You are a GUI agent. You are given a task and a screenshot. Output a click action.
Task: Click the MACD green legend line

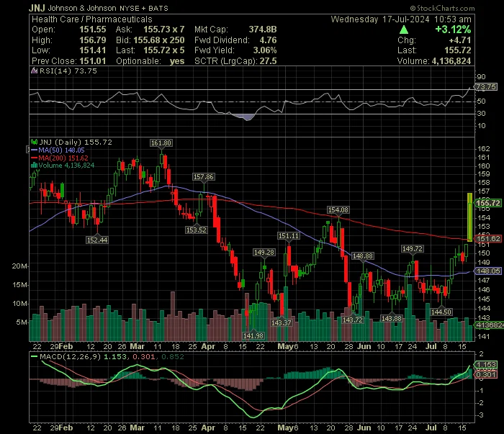[34, 356]
